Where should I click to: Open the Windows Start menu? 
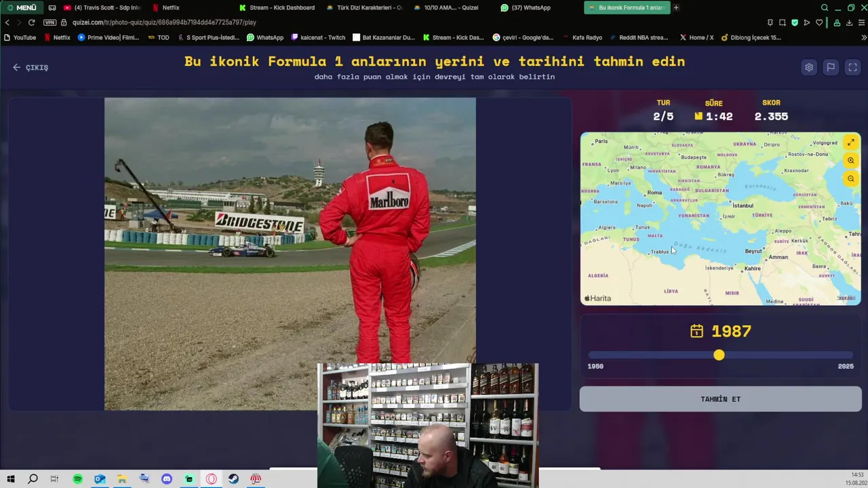11,479
